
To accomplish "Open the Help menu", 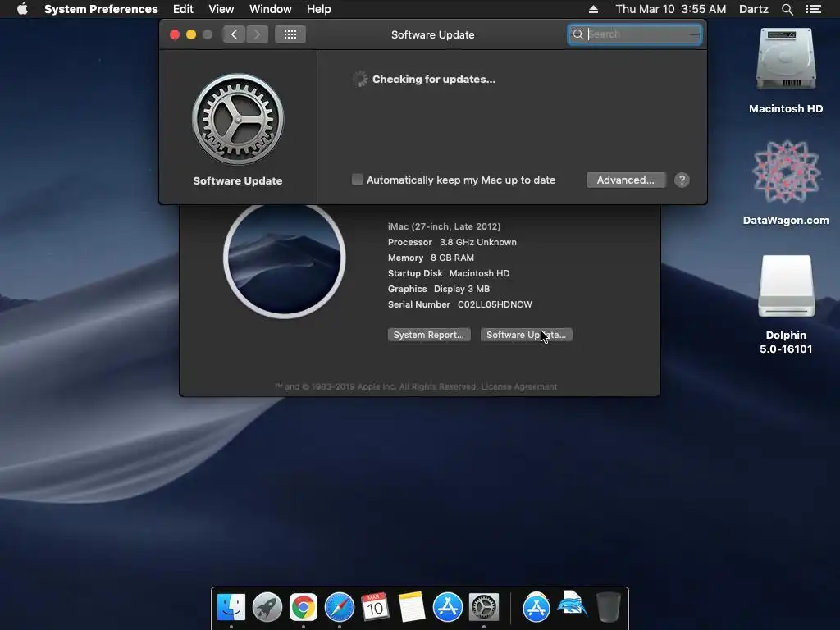I will coord(318,9).
